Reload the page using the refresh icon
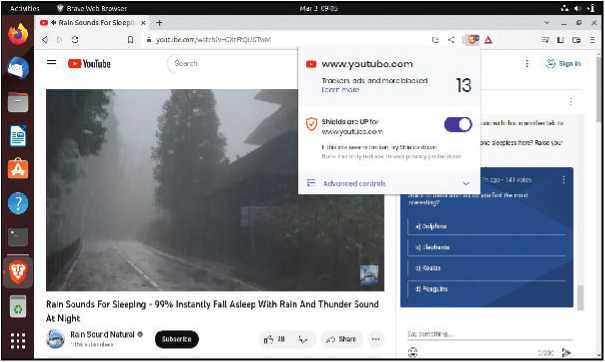Screen dimensions: 605x362 click(x=75, y=40)
